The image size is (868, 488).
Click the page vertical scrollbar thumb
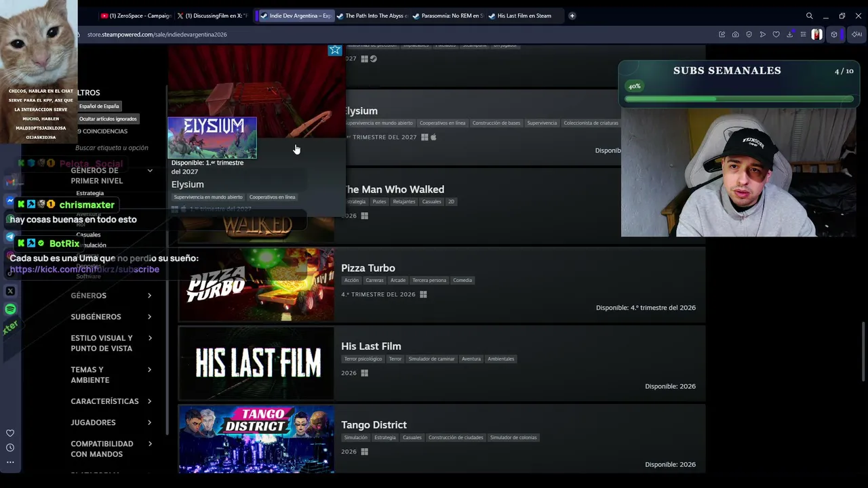coord(863,352)
